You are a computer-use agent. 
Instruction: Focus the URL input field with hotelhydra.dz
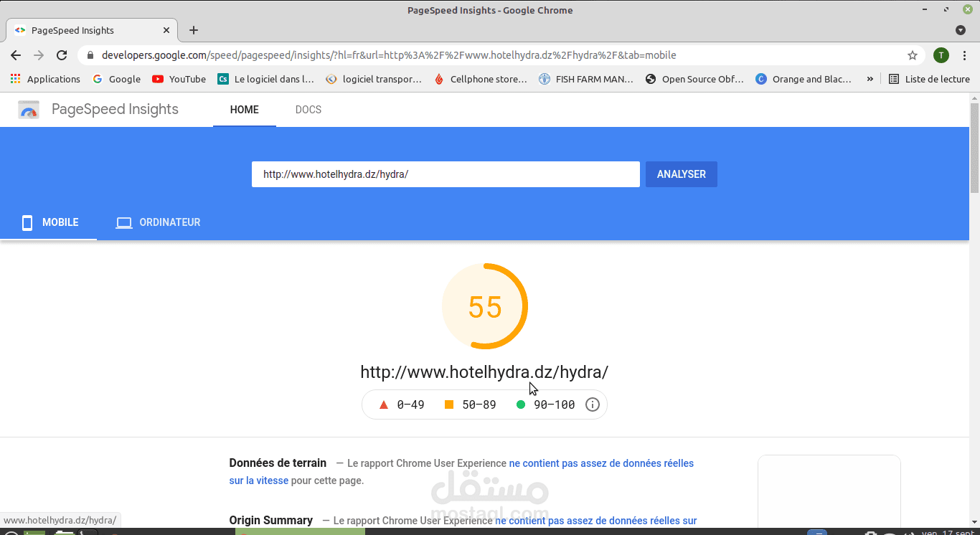point(446,174)
